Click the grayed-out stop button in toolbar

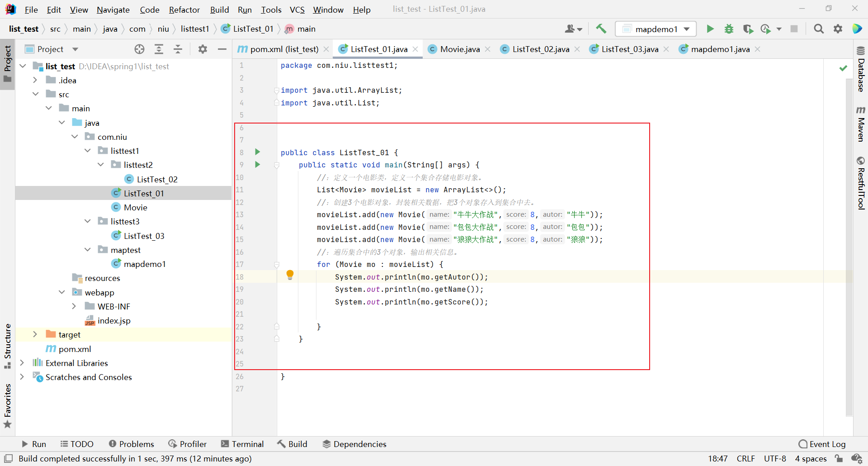point(794,29)
